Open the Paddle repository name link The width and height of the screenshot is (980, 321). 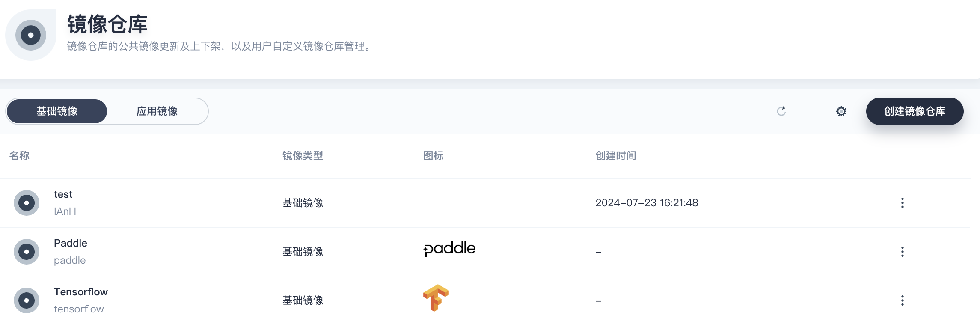tap(71, 243)
